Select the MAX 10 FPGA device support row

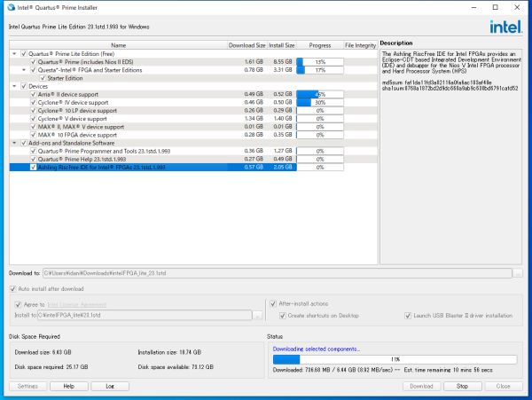[x=193, y=135]
